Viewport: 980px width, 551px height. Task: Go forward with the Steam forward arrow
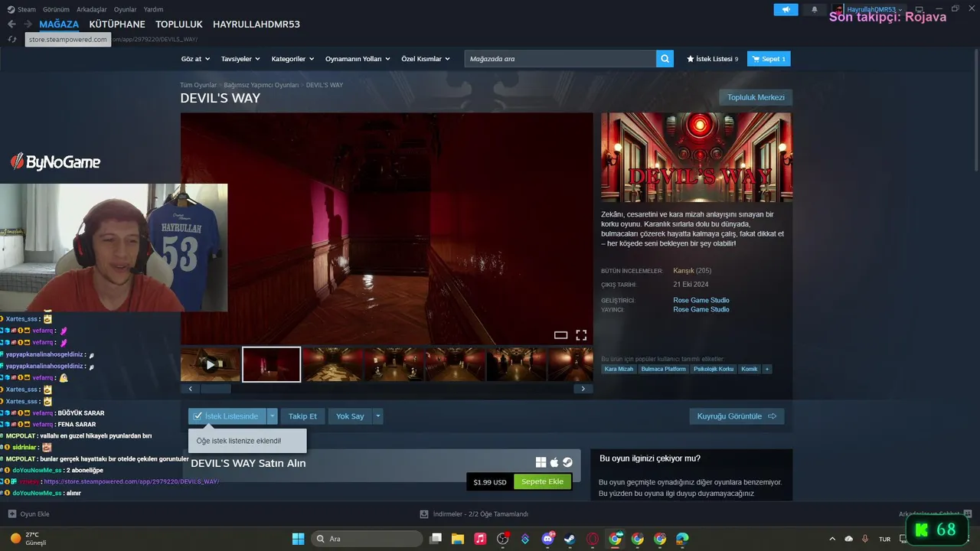pos(28,24)
